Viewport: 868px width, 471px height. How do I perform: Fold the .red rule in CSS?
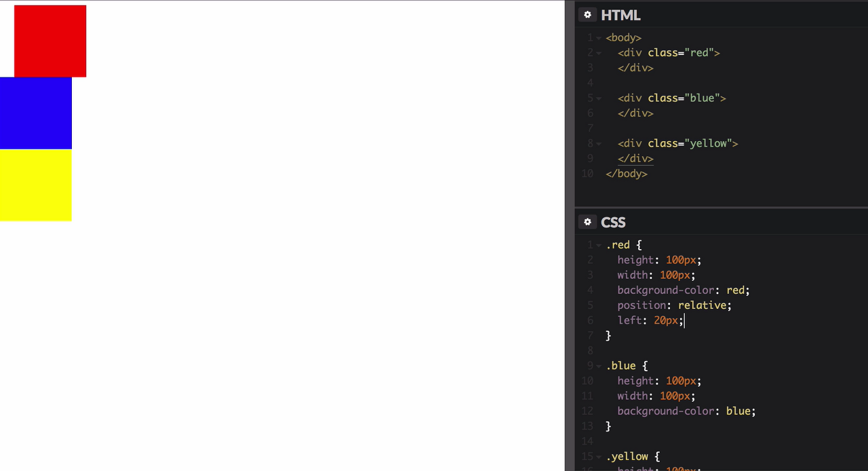(x=599, y=245)
